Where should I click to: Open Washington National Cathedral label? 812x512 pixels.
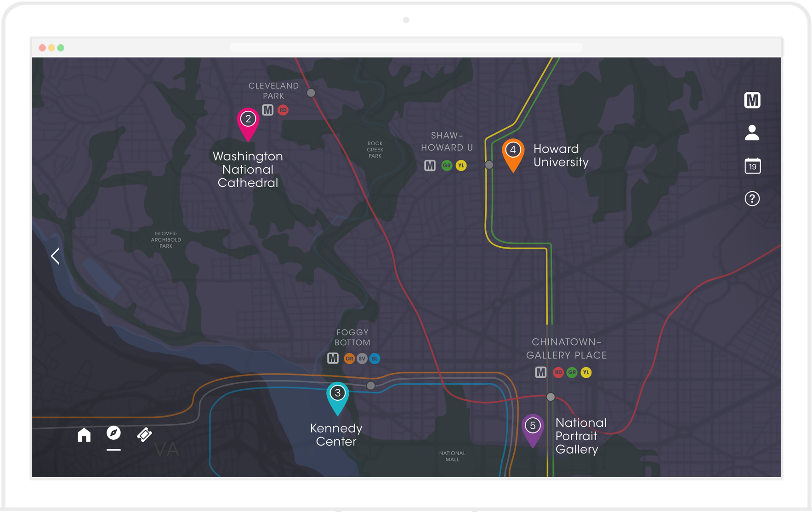point(248,170)
